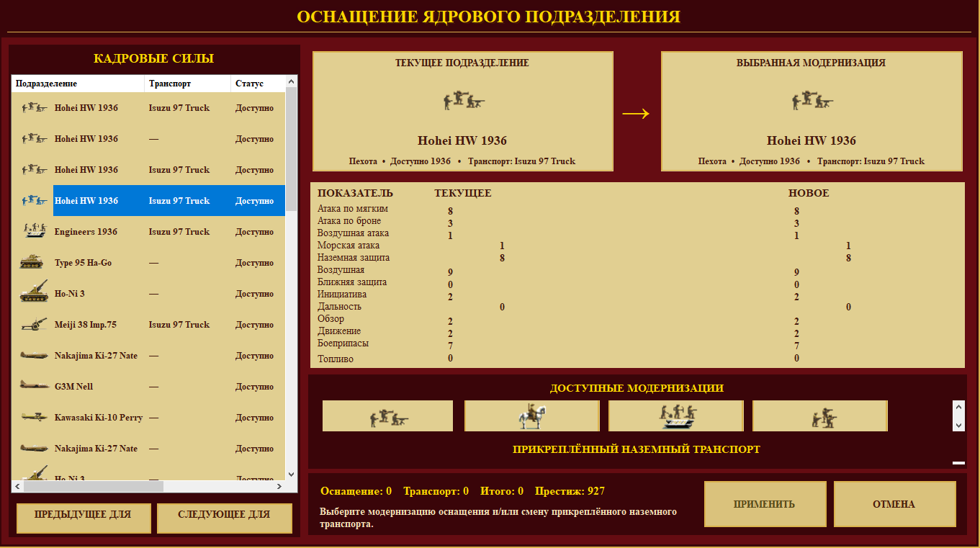This screenshot has height=548, width=980.
Task: Click the Престиж: 927 value
Action: coord(570,491)
